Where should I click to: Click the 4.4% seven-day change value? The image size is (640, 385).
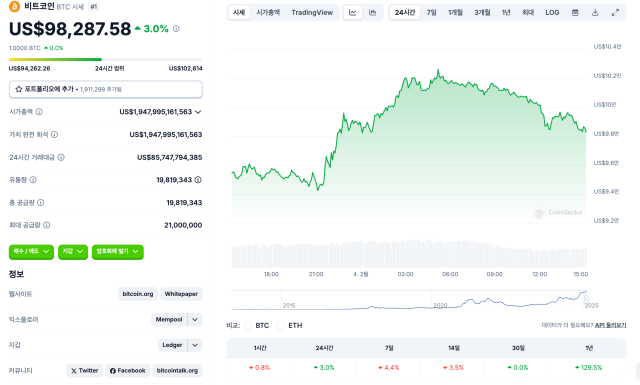tap(389, 367)
